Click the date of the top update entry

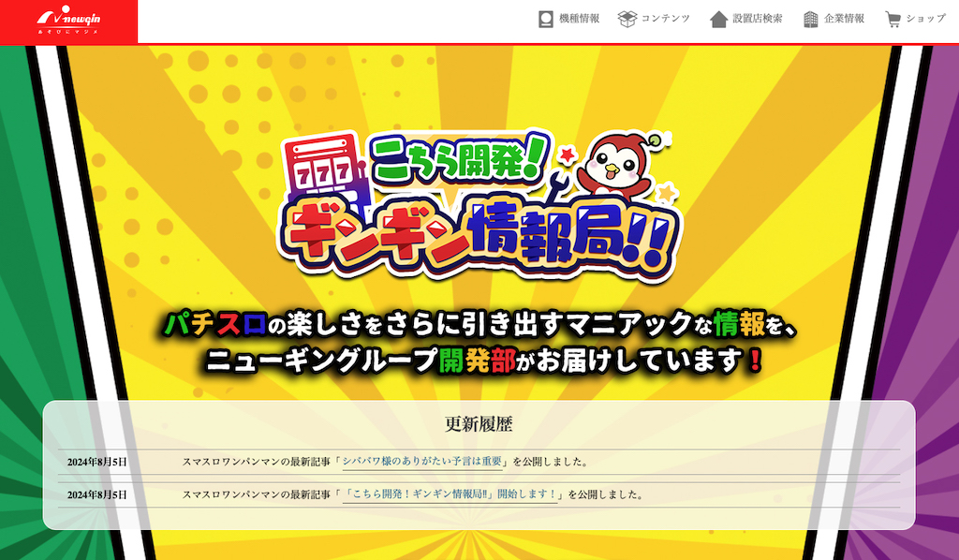click(97, 462)
